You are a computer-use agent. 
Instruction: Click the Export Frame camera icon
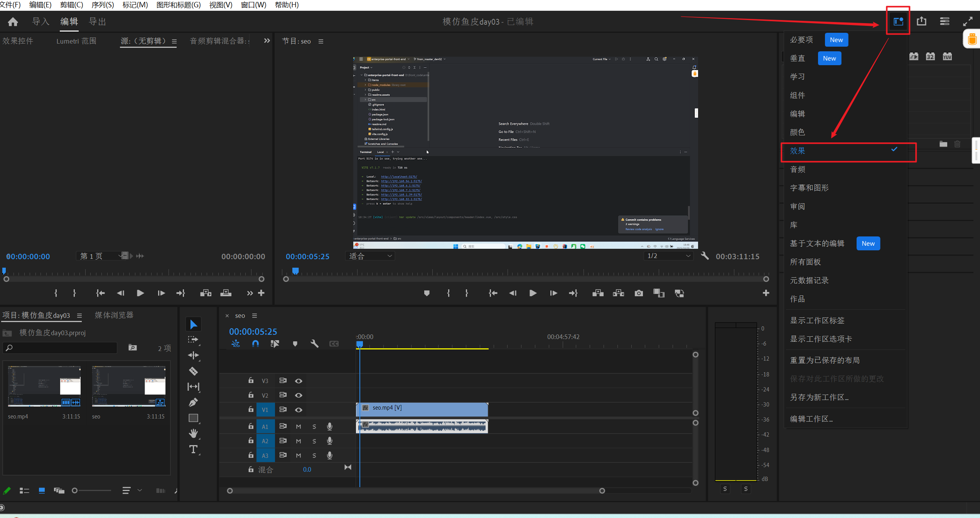[639, 293]
